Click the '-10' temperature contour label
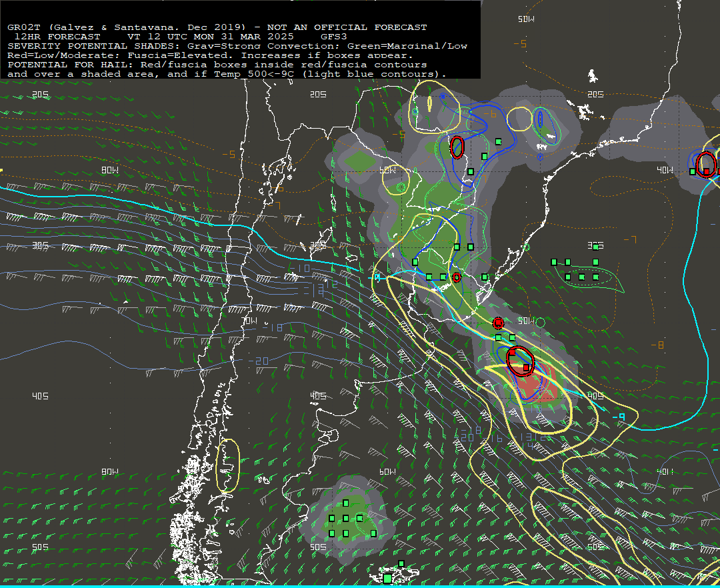 (x=299, y=269)
